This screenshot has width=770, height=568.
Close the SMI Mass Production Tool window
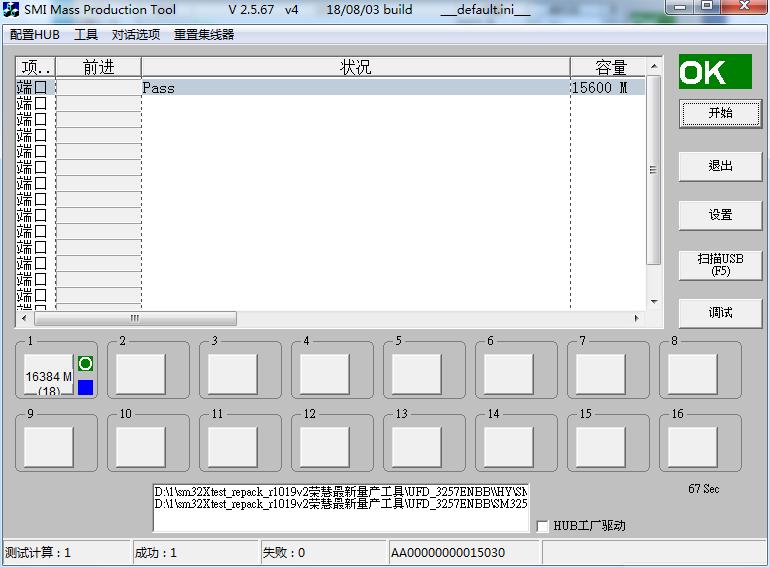(744, 7)
